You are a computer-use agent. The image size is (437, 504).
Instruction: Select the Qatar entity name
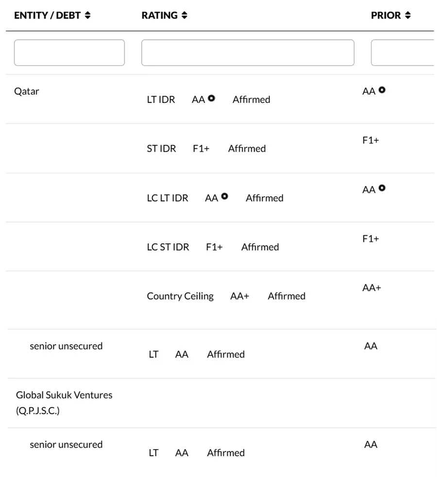[x=27, y=91]
